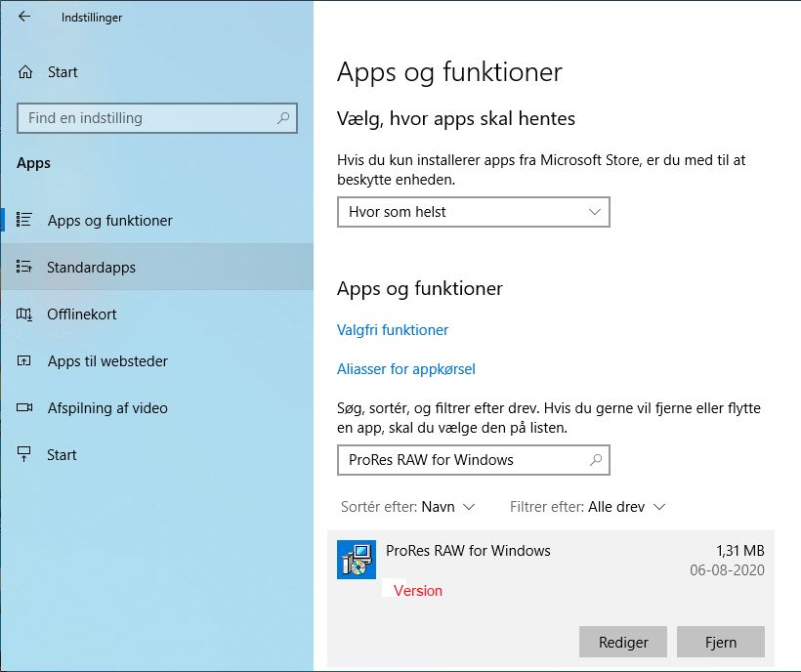Select Apps og funktioner in sidebar
The image size is (801, 672).
pos(157,220)
